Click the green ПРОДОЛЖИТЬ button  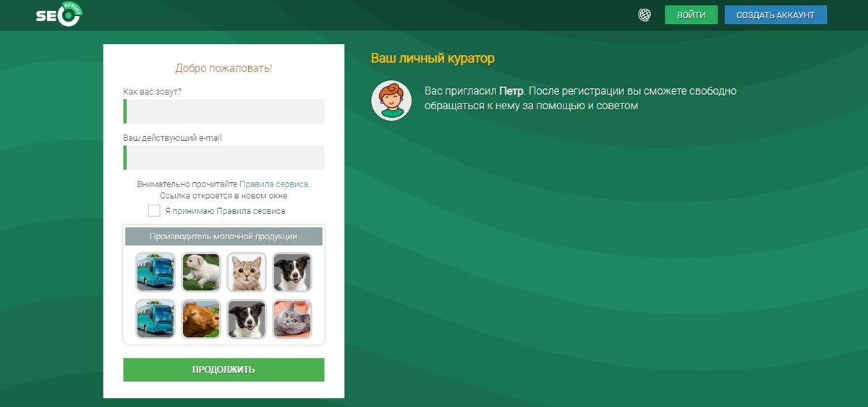224,369
